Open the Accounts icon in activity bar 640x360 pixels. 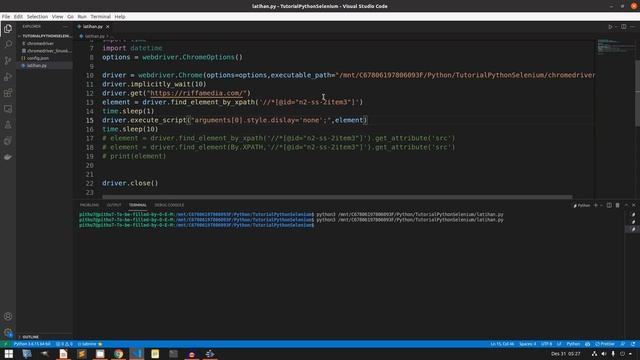pyautogui.click(x=8, y=316)
